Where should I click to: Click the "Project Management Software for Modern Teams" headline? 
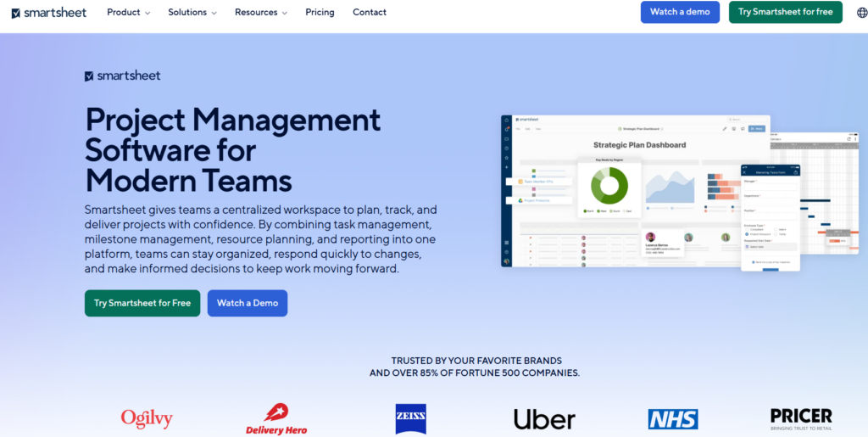click(x=233, y=149)
